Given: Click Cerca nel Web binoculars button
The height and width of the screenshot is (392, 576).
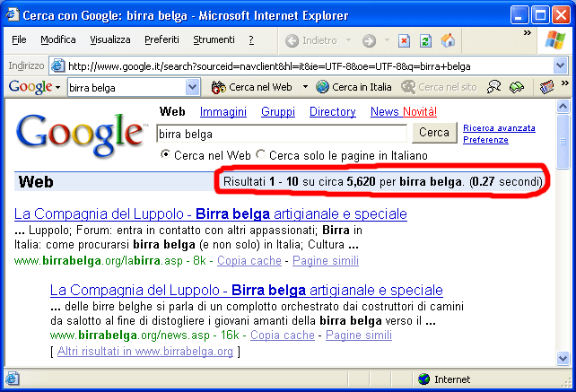Looking at the screenshot, I should tap(251, 87).
